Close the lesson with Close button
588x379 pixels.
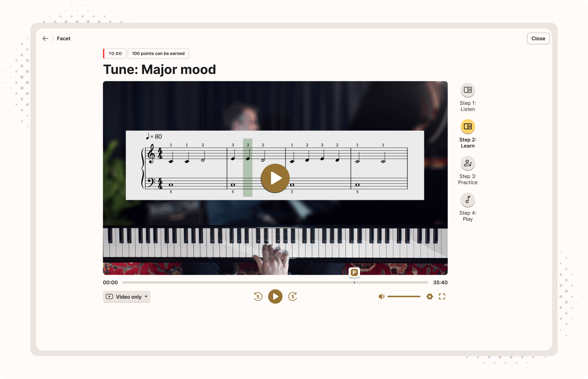[538, 39]
